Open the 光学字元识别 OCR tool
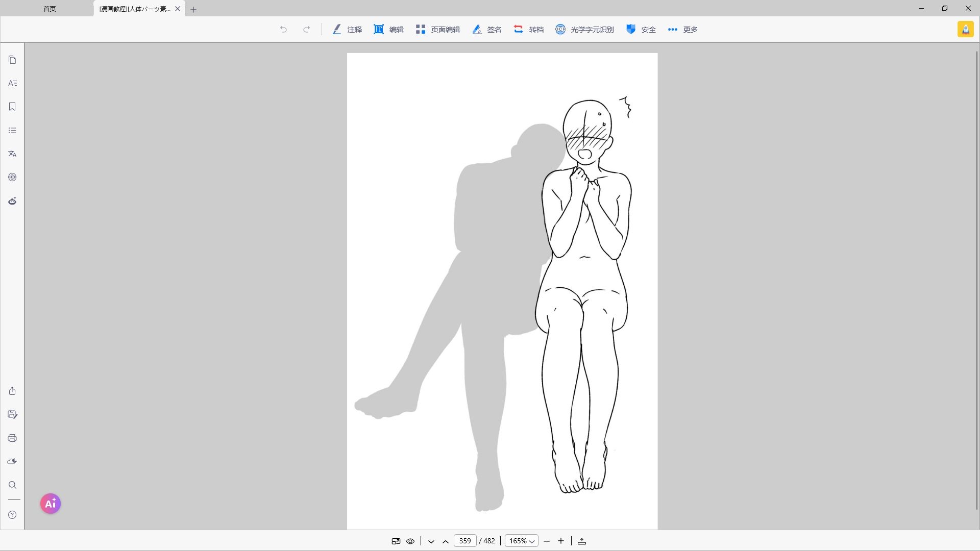This screenshot has height=551, width=980. coord(584,30)
